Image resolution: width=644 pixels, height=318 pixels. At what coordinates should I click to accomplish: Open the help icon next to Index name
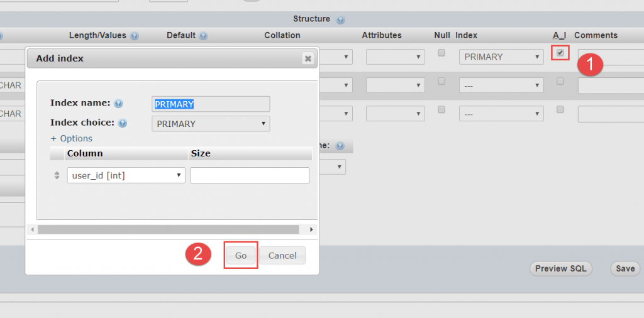[x=118, y=104]
